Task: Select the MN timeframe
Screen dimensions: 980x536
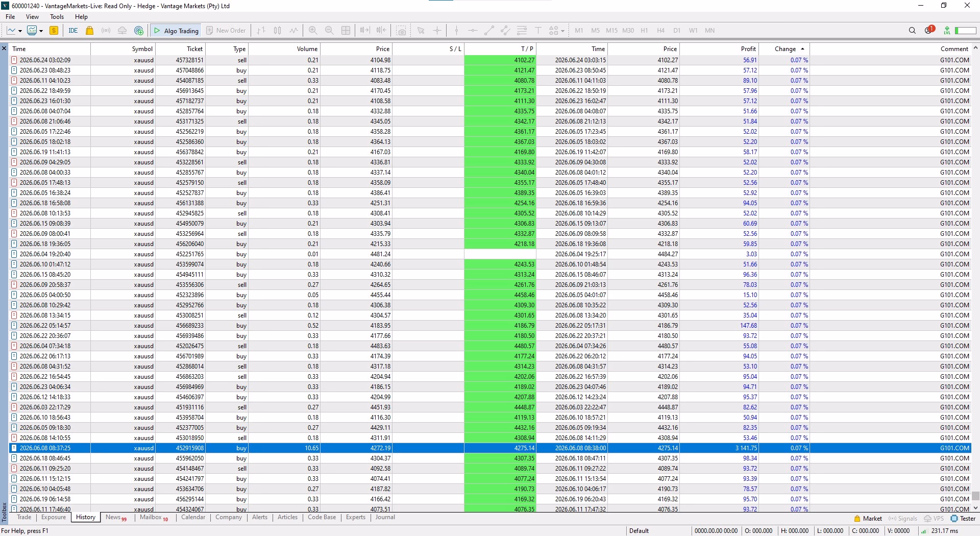Action: click(709, 31)
